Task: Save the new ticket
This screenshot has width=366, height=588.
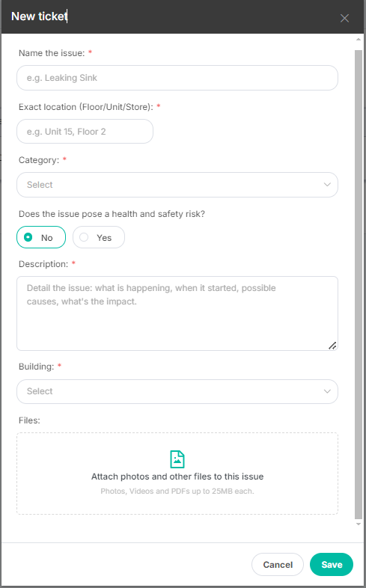Action: point(332,564)
